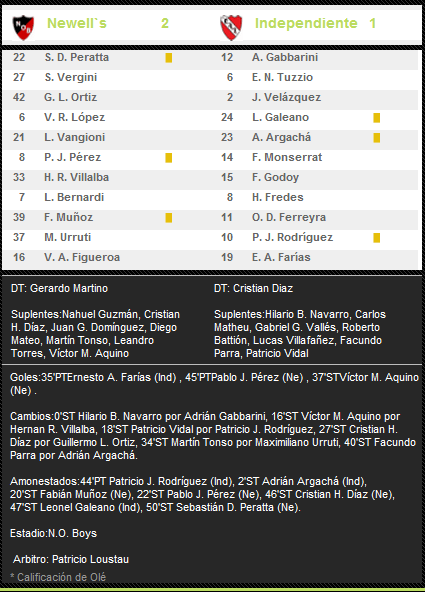Click the Newell's Old Boys crest
Viewport: 425px width, 592px height.
point(23,28)
